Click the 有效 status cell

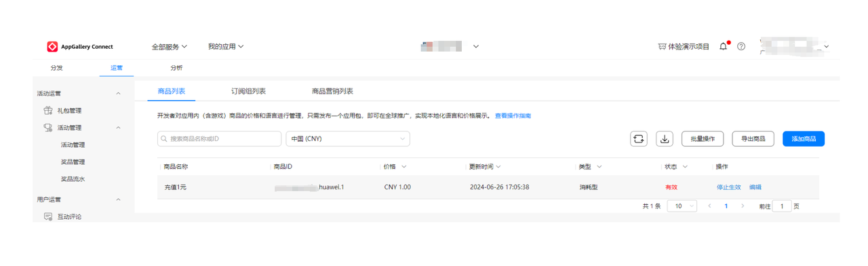671,187
